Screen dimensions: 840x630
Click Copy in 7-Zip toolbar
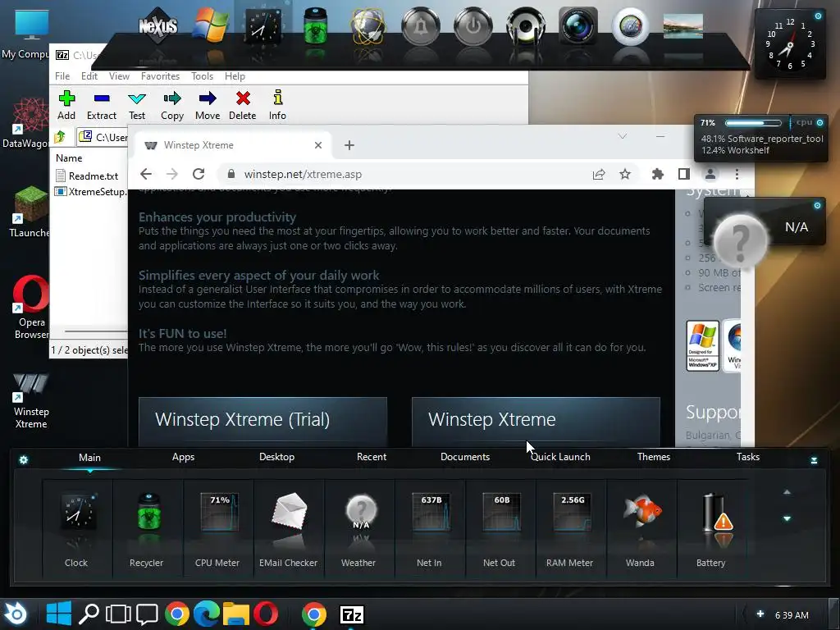coord(172,106)
